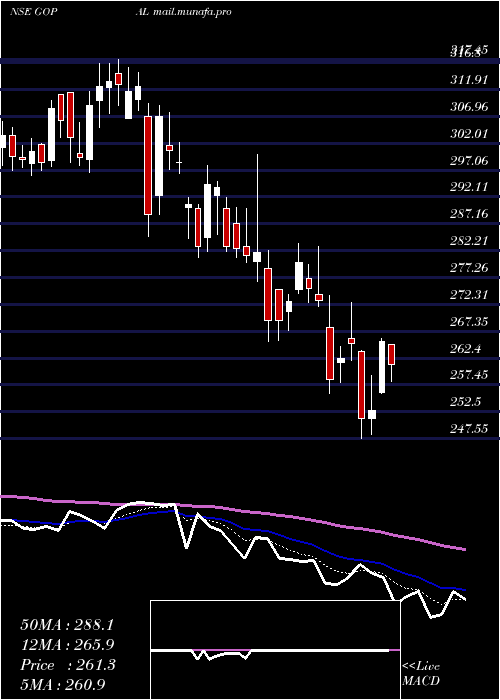This screenshot has height=700, width=500.
Task: Click the <<Live MACD label
Action: click(x=421, y=673)
